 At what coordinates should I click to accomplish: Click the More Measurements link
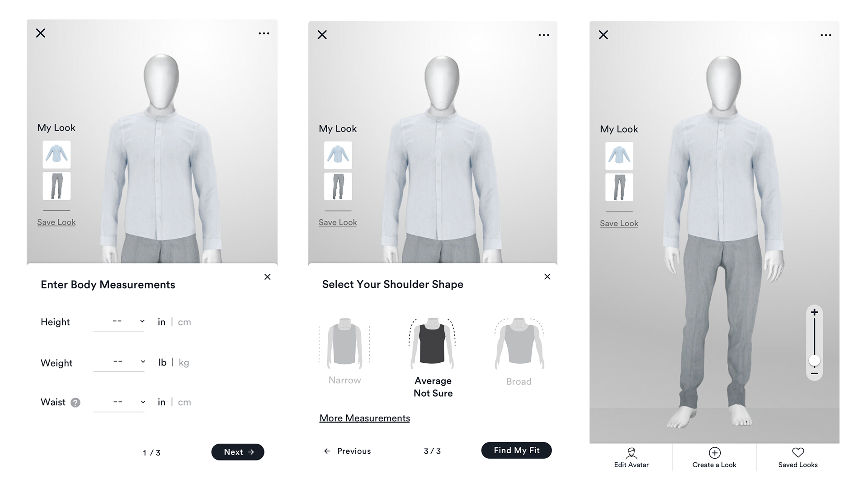click(x=365, y=418)
